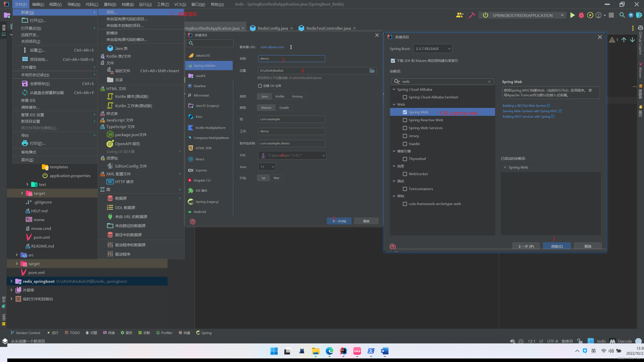This screenshot has width=644, height=362.
Task: Click the hammer Build project icon
Action: [472, 15]
